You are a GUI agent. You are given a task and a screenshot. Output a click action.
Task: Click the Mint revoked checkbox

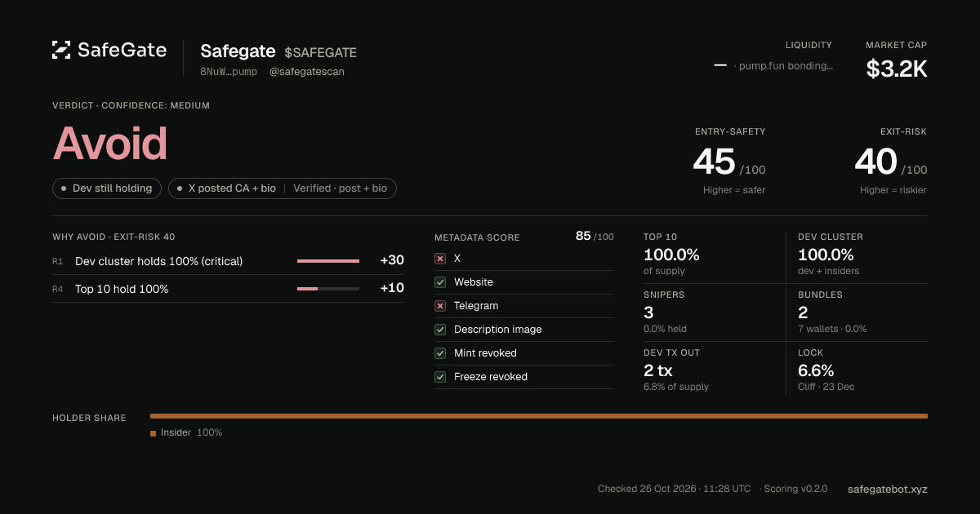(440, 352)
